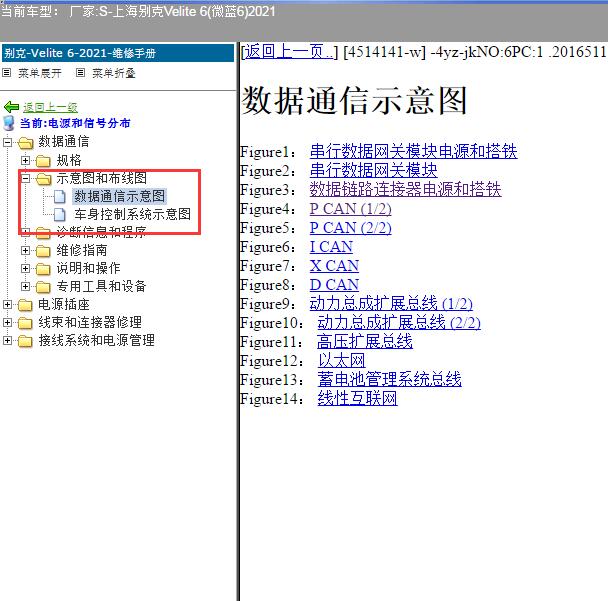Expand the 维修指南 tree node

(x=25, y=250)
